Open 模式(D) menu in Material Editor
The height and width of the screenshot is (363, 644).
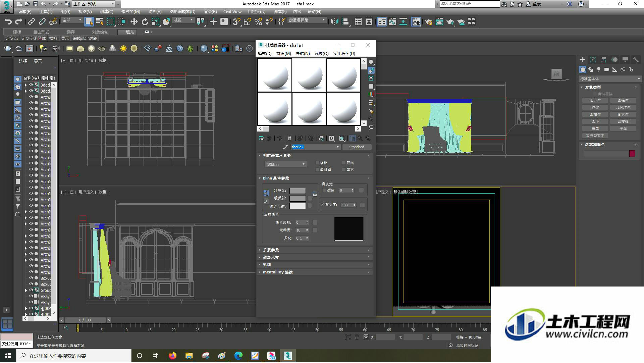[x=265, y=54]
